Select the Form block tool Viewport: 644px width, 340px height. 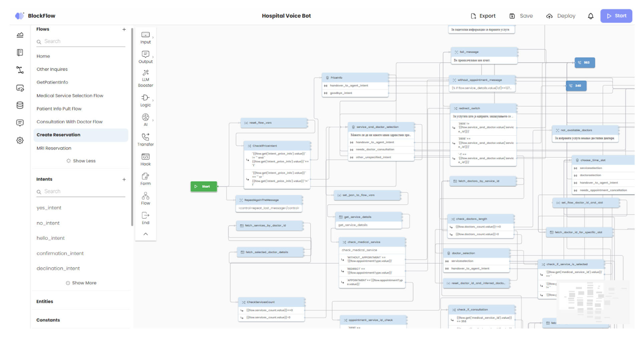point(145,179)
